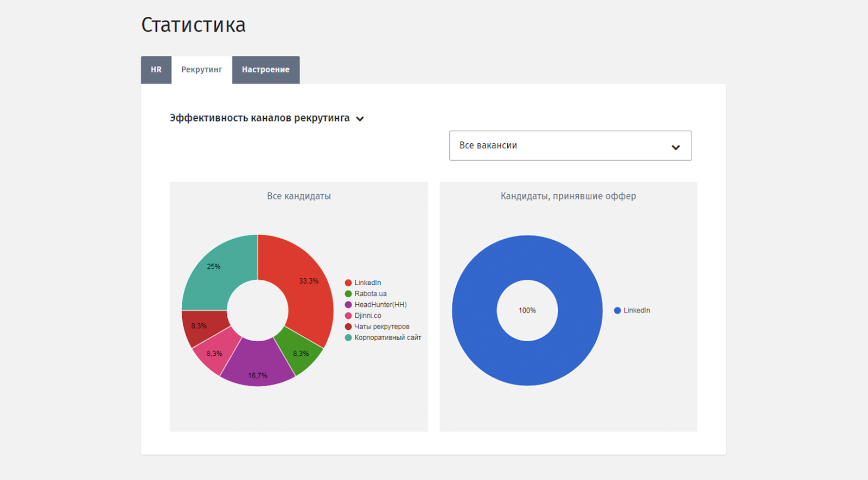Select Корпоративный сайт legend label

click(388, 337)
